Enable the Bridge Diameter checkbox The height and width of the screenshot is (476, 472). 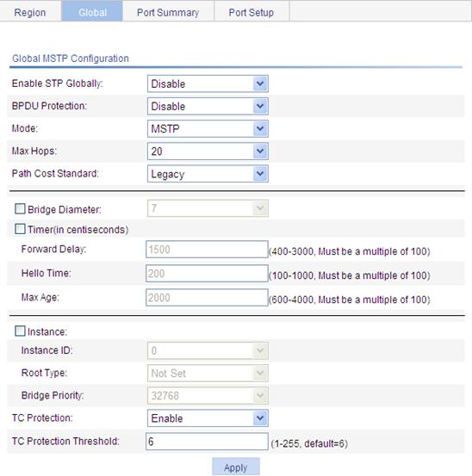coord(20,209)
